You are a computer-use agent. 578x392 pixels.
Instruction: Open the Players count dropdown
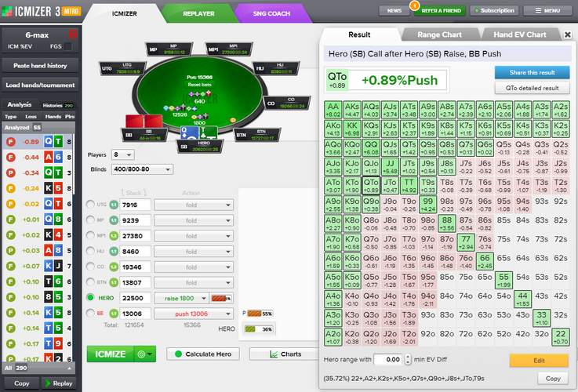click(123, 154)
